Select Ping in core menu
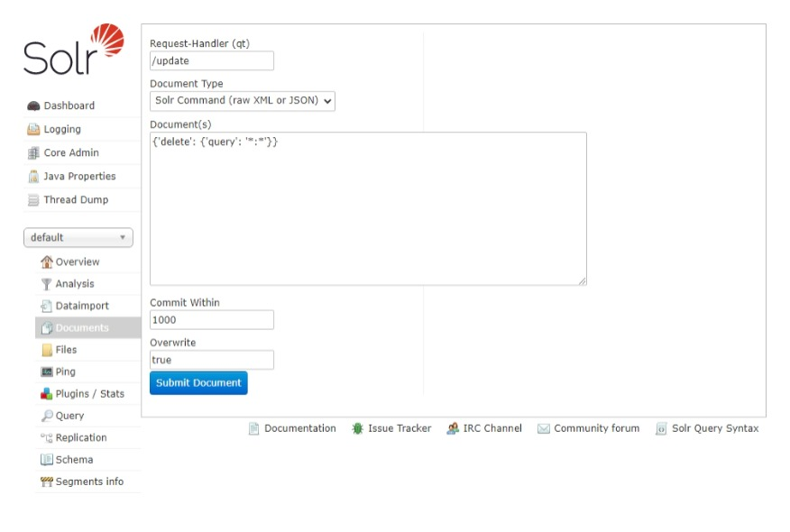790x532 pixels. (66, 371)
